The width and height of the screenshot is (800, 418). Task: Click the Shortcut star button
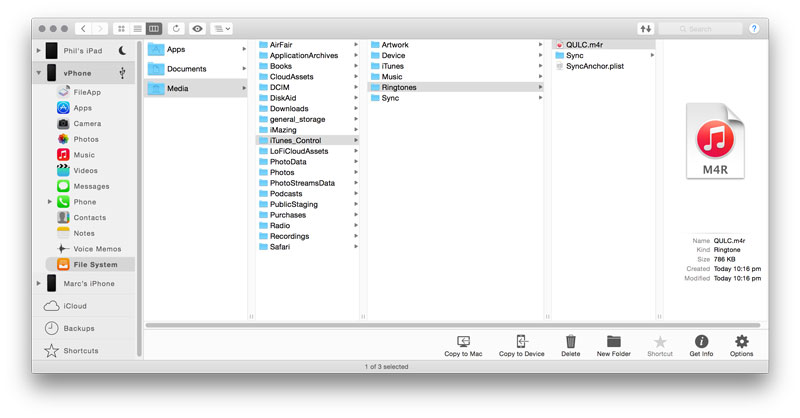[660, 346]
